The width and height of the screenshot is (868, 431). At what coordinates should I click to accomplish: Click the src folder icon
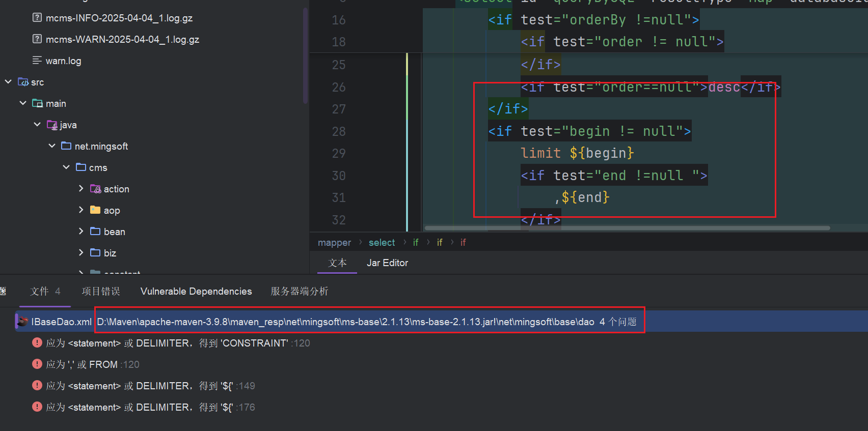[x=23, y=82]
